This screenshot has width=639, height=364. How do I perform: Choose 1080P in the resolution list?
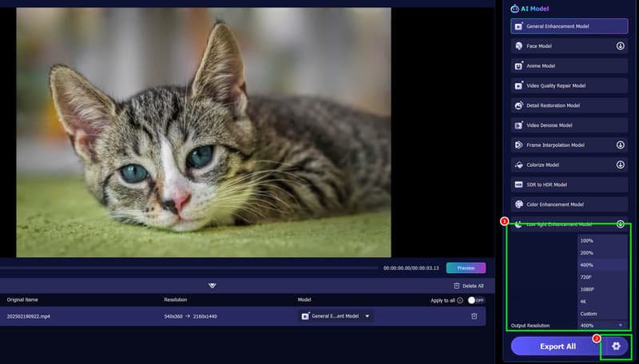[x=587, y=289]
